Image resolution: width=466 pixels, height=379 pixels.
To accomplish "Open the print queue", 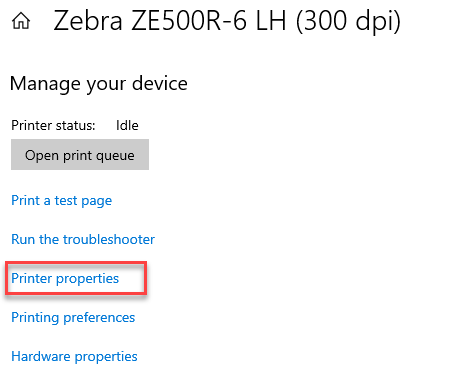I will pos(80,155).
